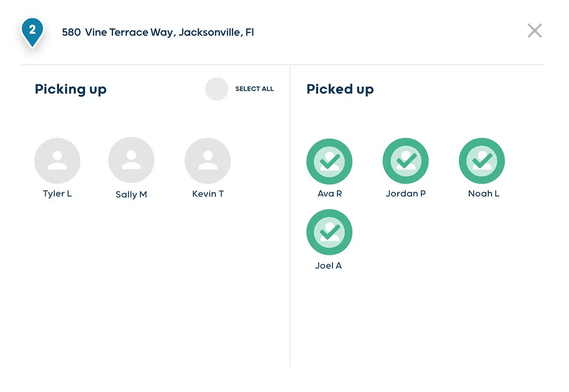This screenshot has width=569, height=392.
Task: Click the Noah L name label
Action: coord(484,194)
